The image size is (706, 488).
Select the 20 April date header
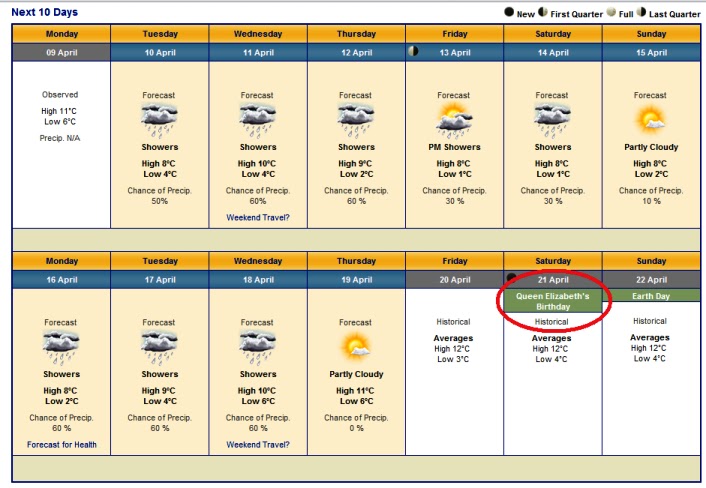click(455, 280)
